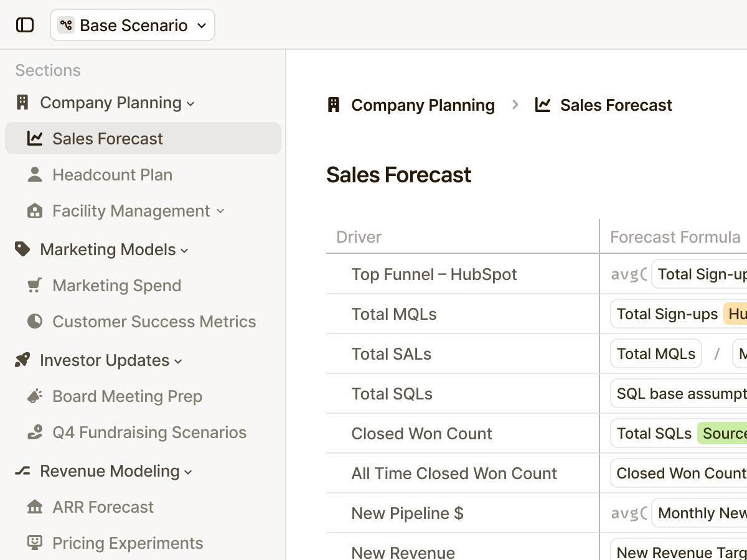
Task: Click the Customer Success Metrics pie icon
Action: tap(35, 322)
